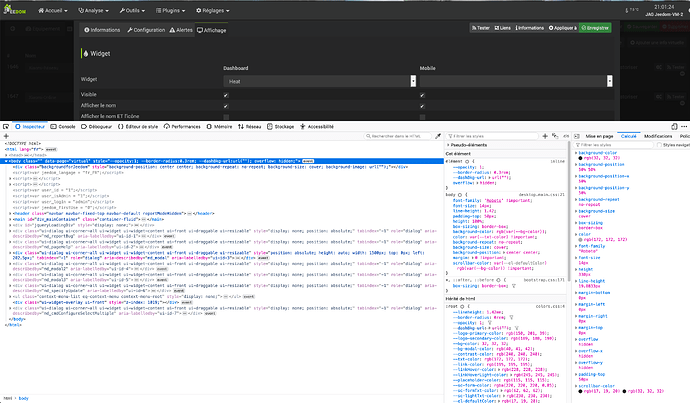Switch to Calculé tab

pos(628,136)
